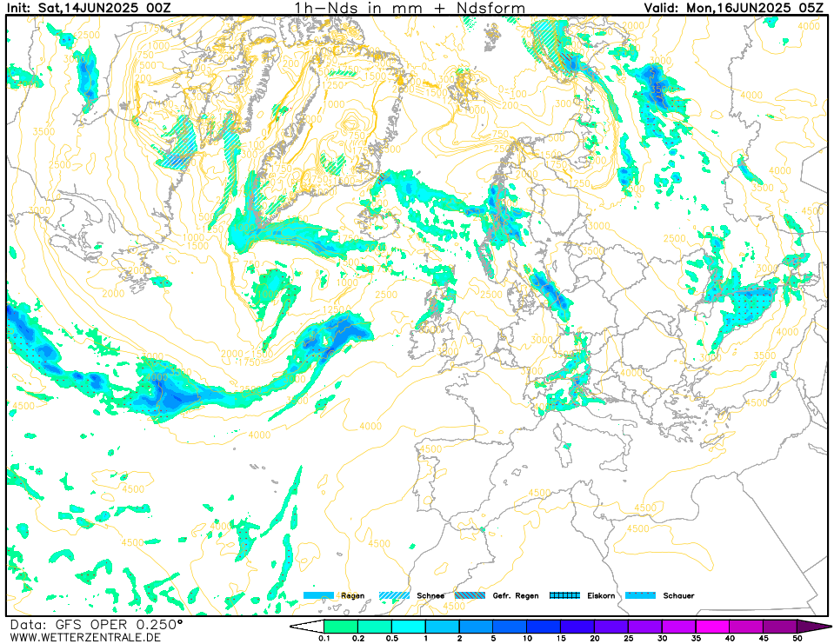Click the Schauer dotted legend swatch
834x644 pixels.
[640, 595]
